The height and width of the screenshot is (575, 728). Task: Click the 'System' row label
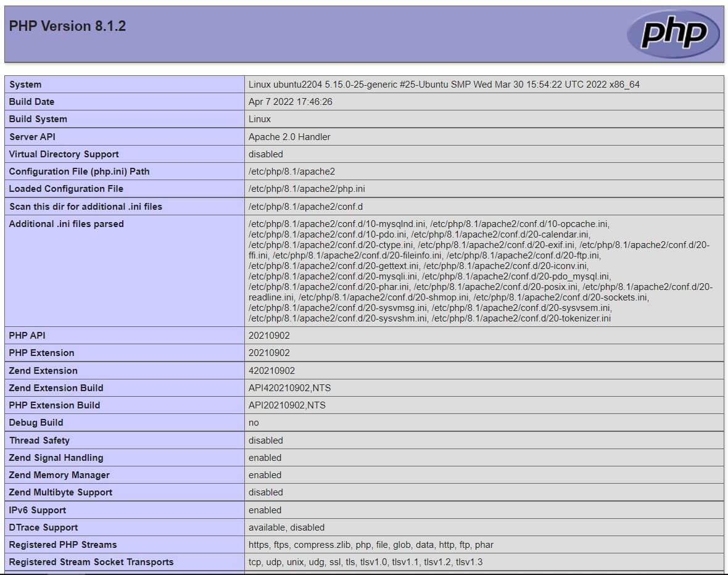(x=25, y=85)
